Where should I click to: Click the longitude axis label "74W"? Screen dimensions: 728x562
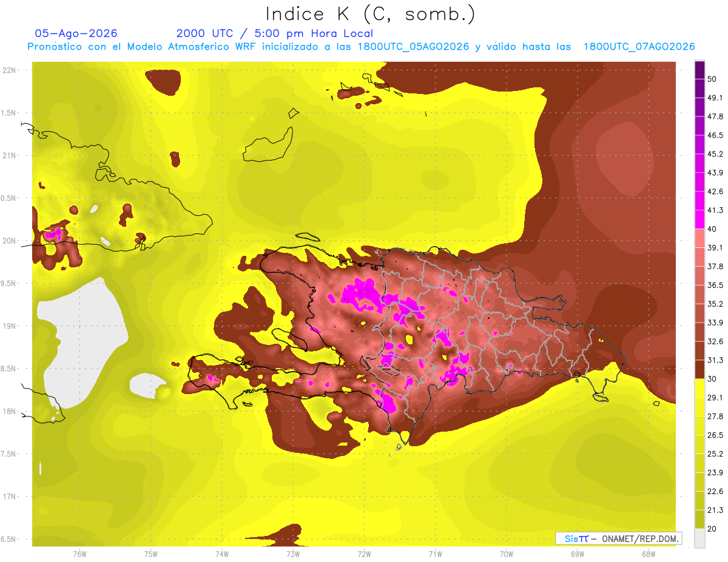[221, 554]
